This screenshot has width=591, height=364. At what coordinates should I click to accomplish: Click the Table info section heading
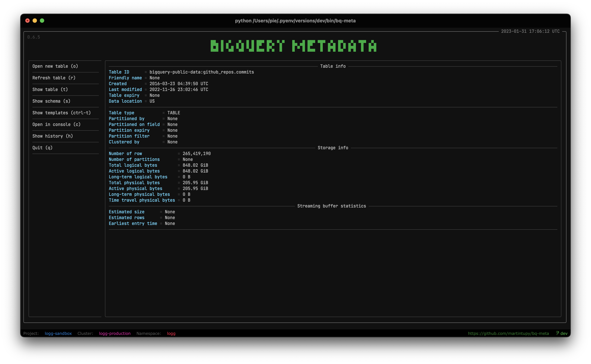pos(333,66)
